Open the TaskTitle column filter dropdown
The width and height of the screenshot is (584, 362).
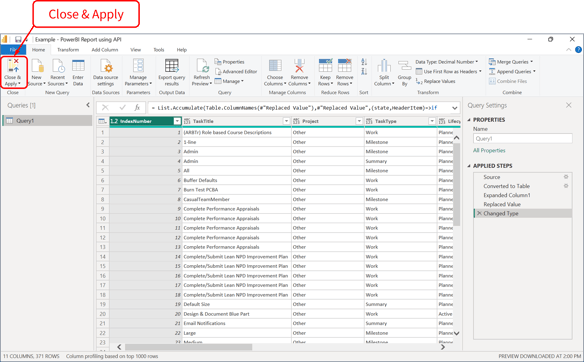coord(286,121)
